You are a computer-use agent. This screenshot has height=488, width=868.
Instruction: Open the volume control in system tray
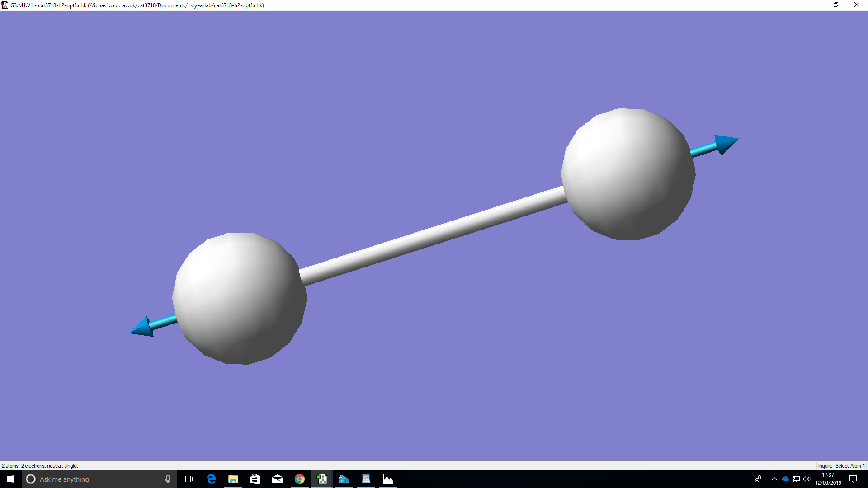pos(807,479)
